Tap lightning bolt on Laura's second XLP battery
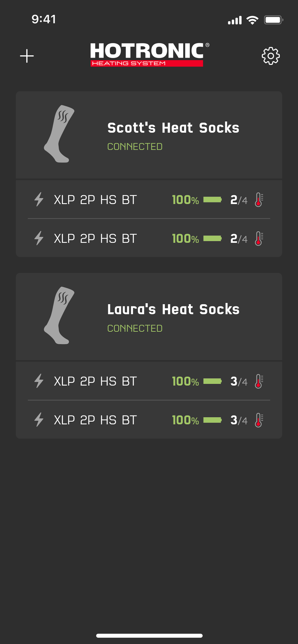Screen dimensions: 298x644 coord(39,420)
